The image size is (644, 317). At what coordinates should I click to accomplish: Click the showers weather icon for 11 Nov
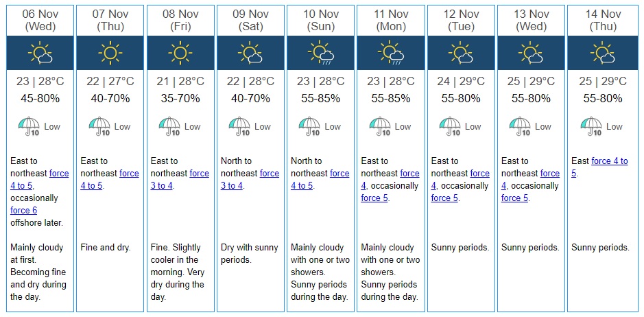[390, 53]
